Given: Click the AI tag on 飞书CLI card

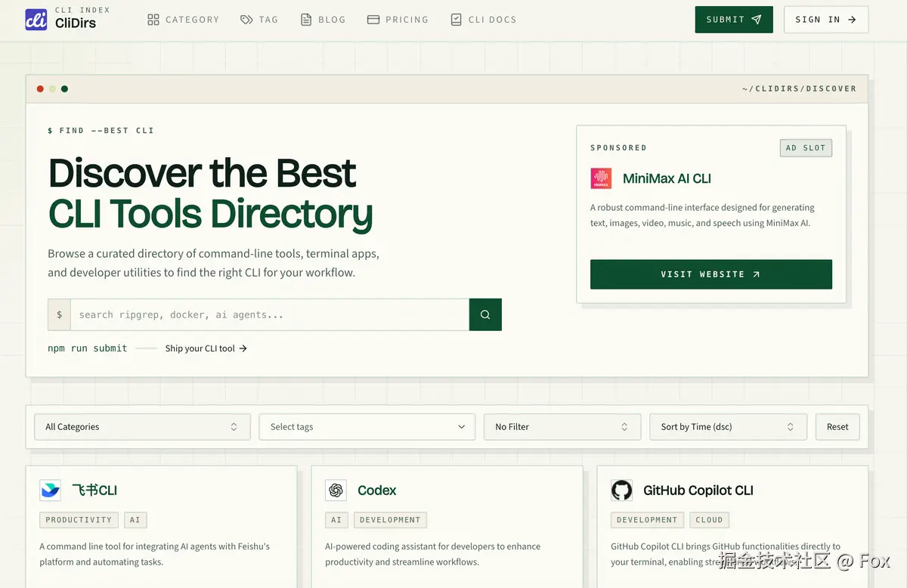Looking at the screenshot, I should coord(135,520).
